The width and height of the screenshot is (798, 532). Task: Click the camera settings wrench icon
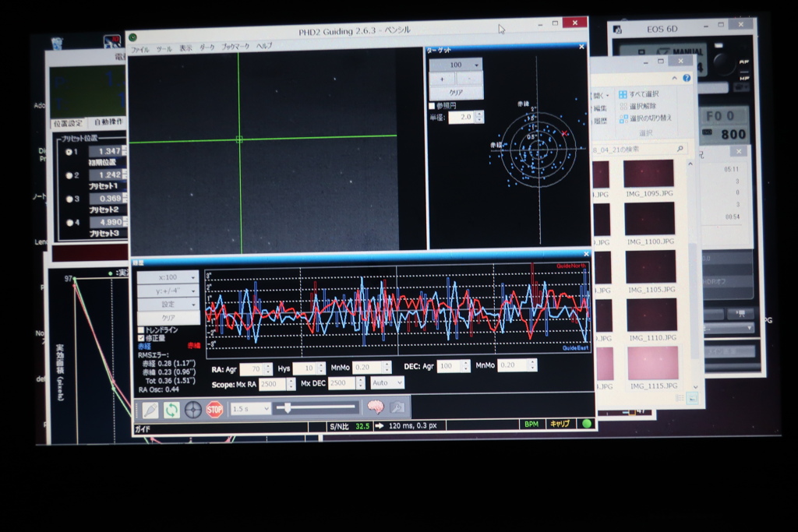(397, 407)
